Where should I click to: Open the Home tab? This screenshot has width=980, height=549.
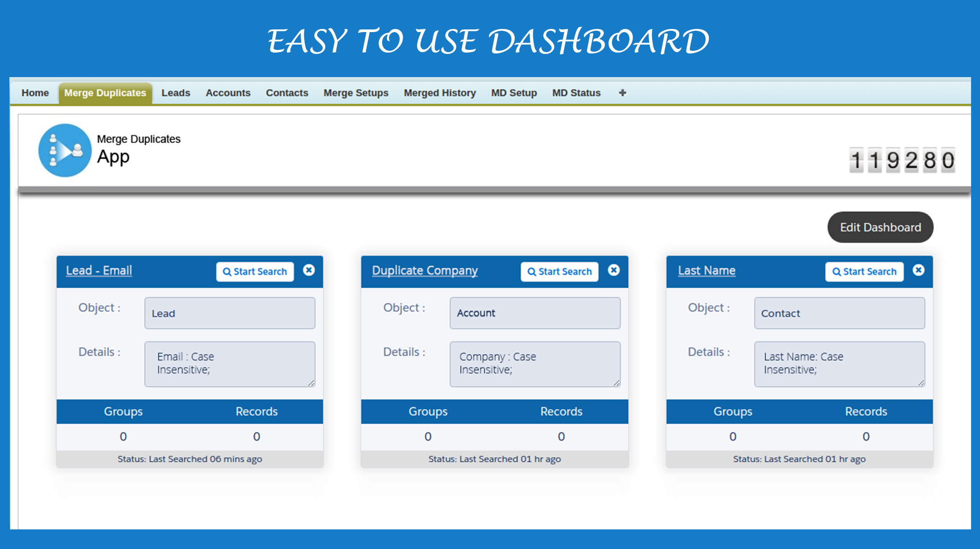35,93
